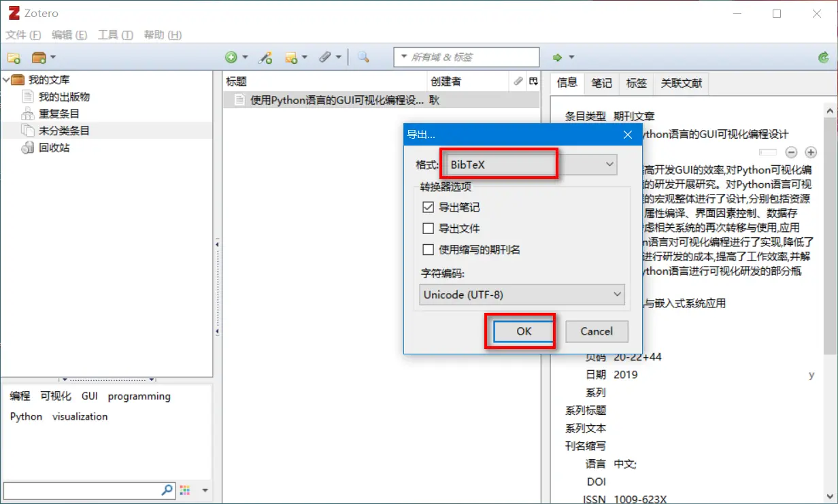Open the column picker icon
838x504 pixels.
(x=533, y=81)
